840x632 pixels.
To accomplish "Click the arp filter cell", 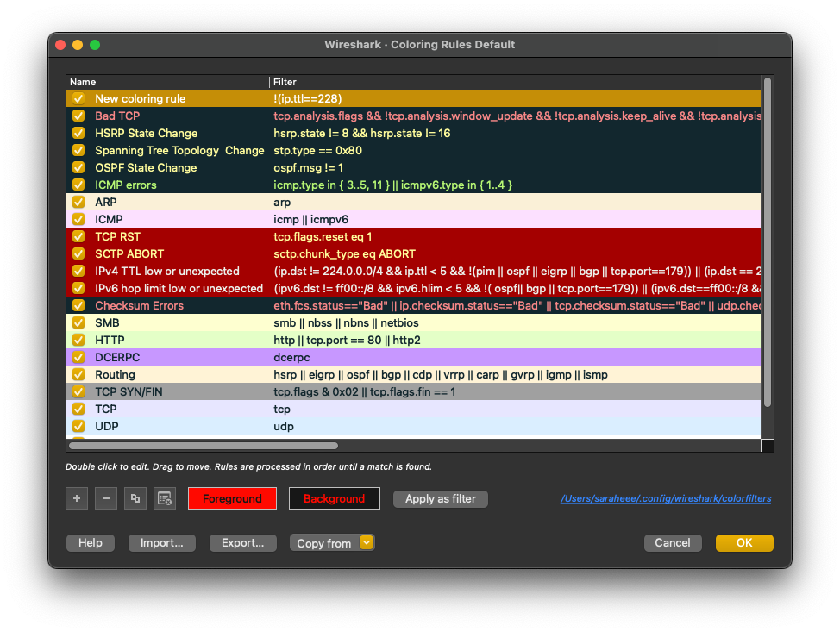I will [x=282, y=202].
